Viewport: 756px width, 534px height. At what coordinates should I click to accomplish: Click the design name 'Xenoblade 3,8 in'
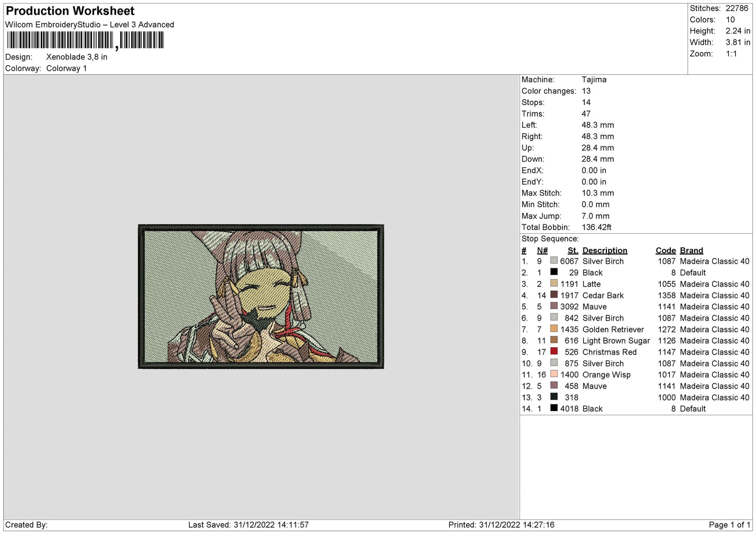[77, 57]
